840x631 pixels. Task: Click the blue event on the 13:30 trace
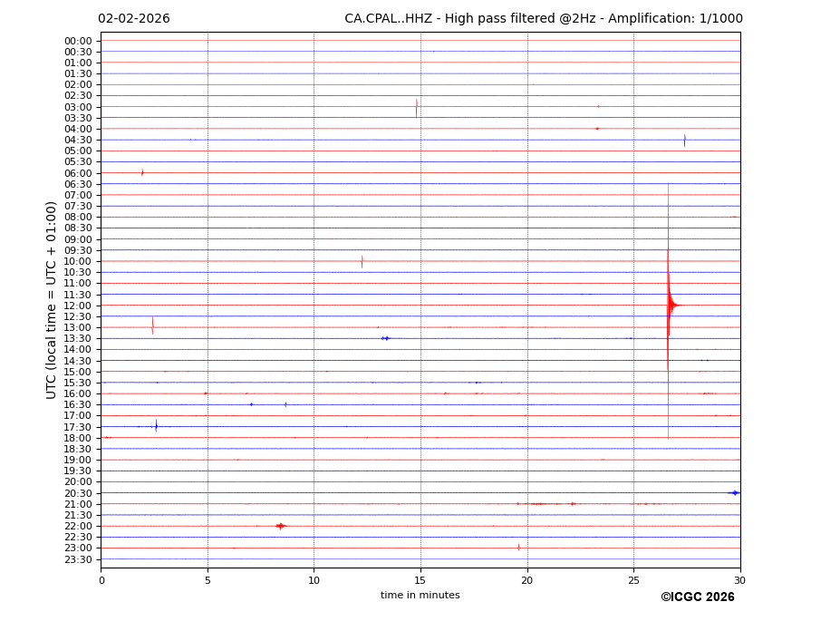coord(386,338)
